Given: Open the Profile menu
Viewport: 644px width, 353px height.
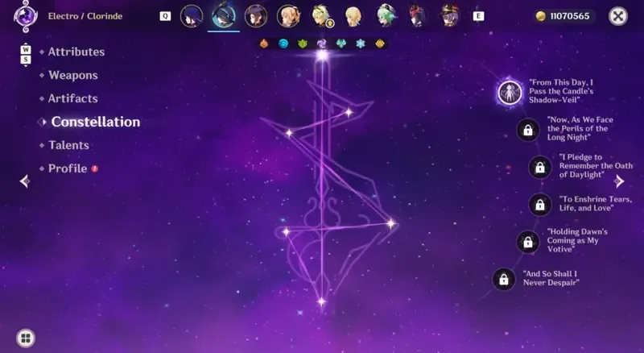Looking at the screenshot, I should point(68,168).
